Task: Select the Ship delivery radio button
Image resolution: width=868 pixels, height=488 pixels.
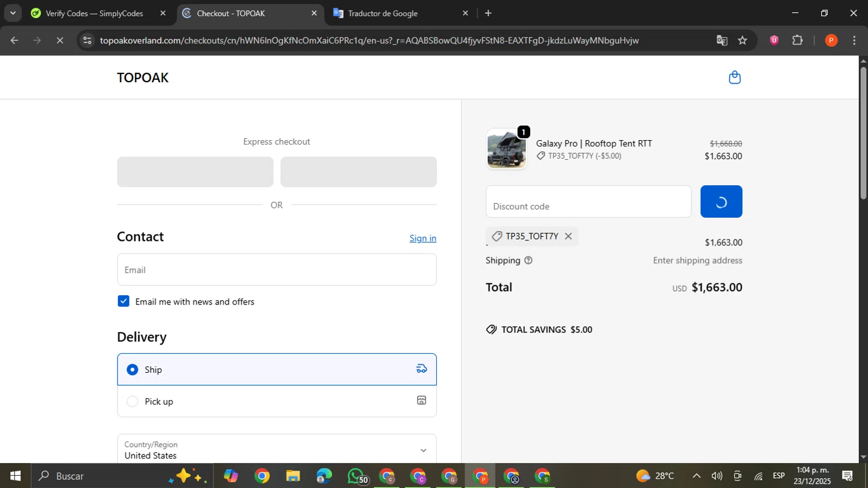Action: tap(133, 369)
